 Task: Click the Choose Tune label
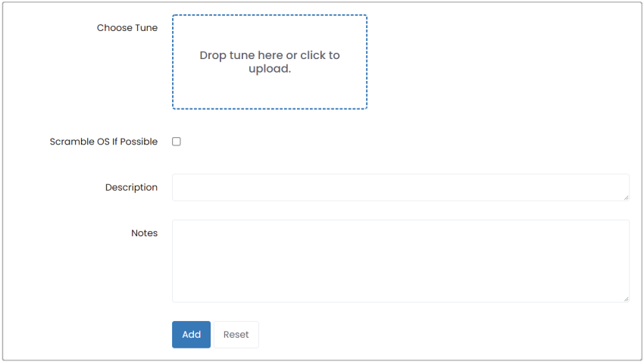[127, 28]
